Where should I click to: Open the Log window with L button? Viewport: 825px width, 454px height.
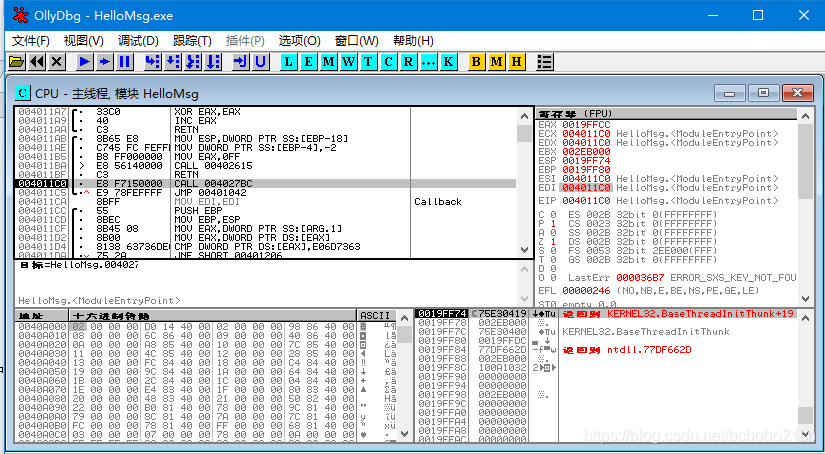click(288, 62)
